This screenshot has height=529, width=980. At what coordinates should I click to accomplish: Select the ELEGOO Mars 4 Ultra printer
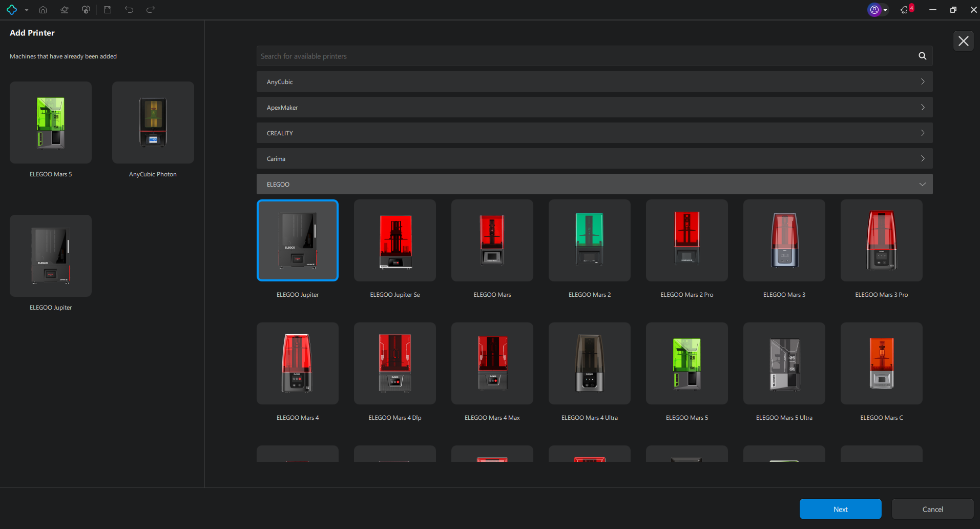[590, 363]
